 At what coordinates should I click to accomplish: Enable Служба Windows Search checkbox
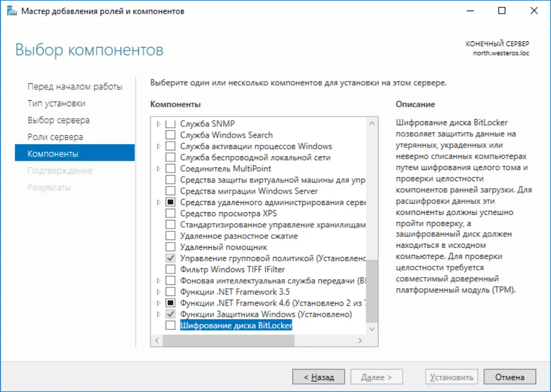click(x=170, y=135)
